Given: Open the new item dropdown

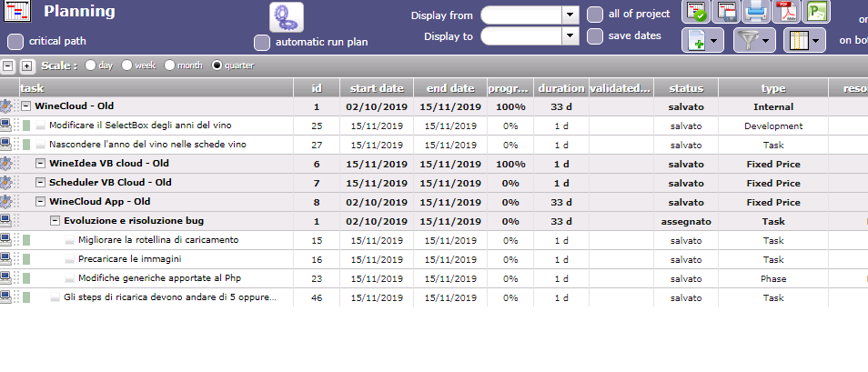Looking at the screenshot, I should click(x=702, y=40).
